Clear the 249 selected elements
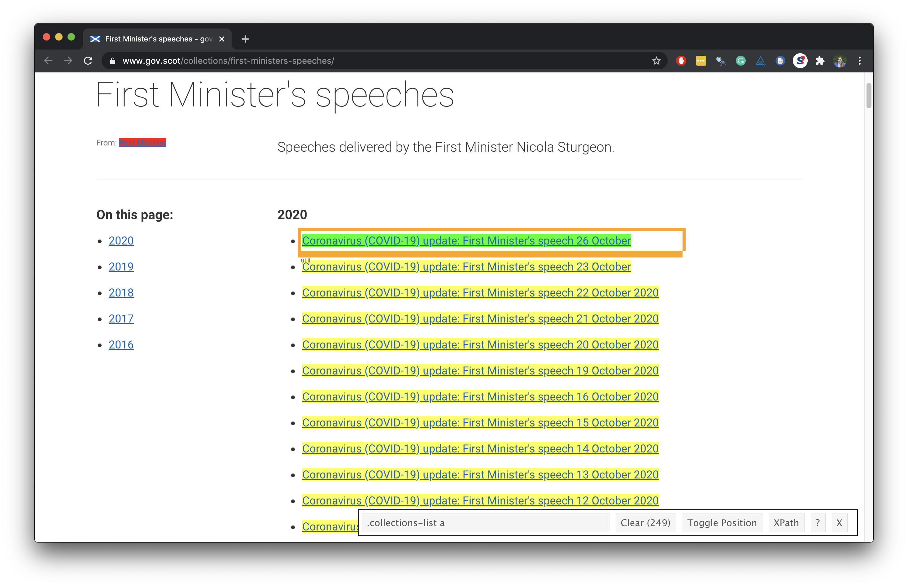The width and height of the screenshot is (908, 588). tap(645, 523)
